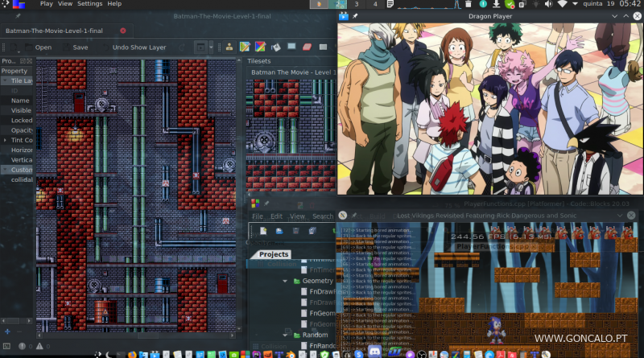
Task: Open Blender from the bottom dock
Action: 291,354
